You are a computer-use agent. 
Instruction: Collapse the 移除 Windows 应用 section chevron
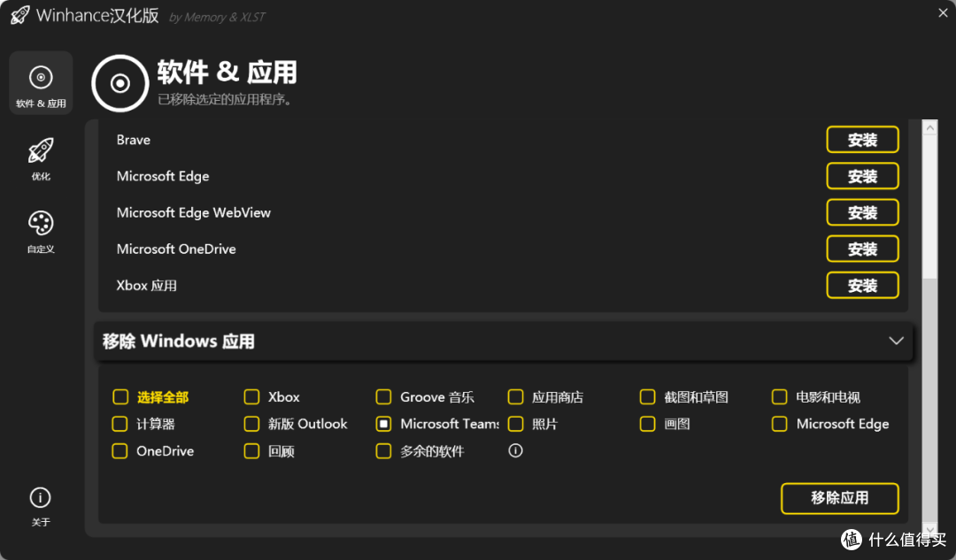point(896,341)
